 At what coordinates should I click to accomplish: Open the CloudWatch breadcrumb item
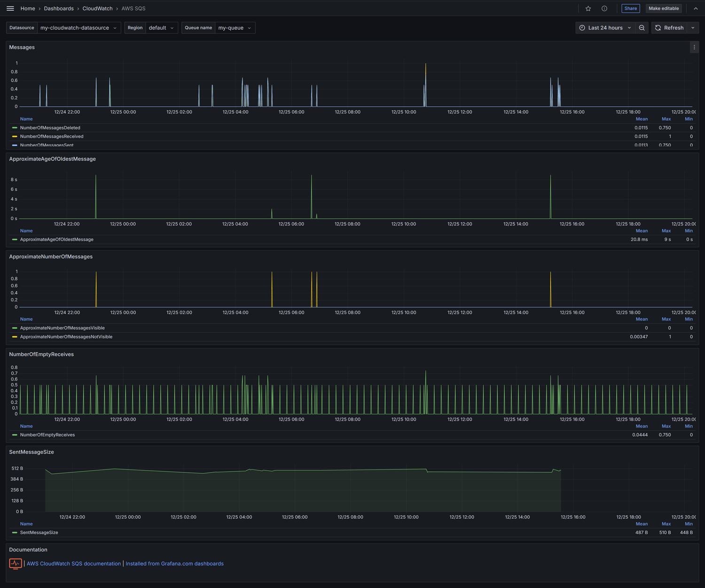[x=97, y=8]
